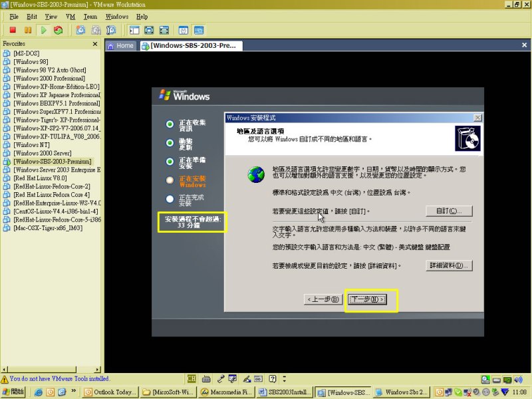Click the 自訂(C)... customize button

click(x=449, y=211)
